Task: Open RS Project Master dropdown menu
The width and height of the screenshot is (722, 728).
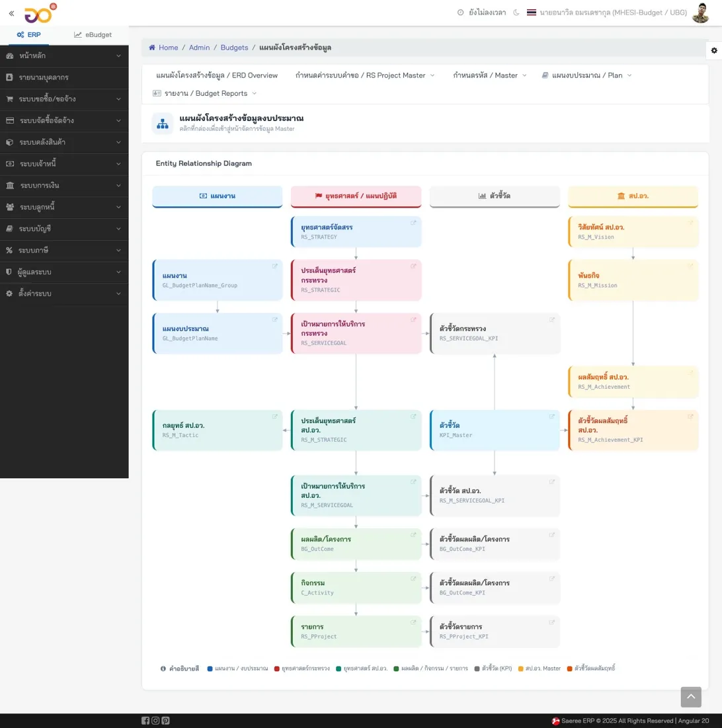Action: coord(365,75)
